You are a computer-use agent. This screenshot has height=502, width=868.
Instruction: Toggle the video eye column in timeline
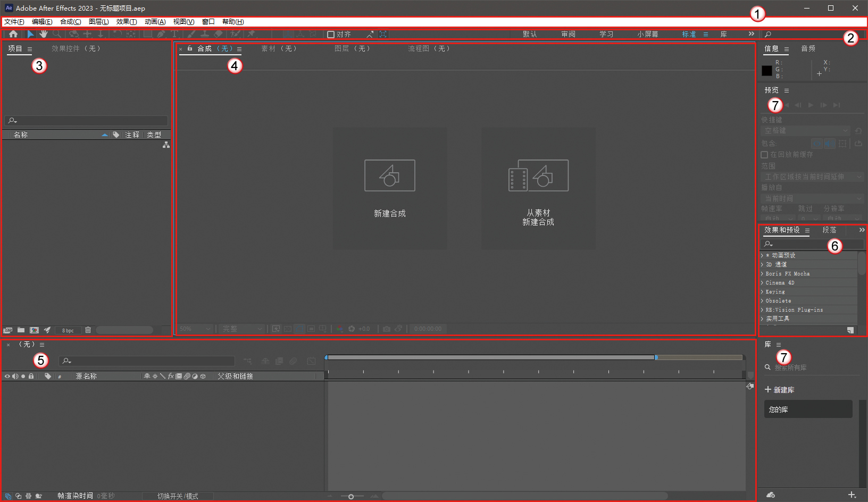(7, 376)
